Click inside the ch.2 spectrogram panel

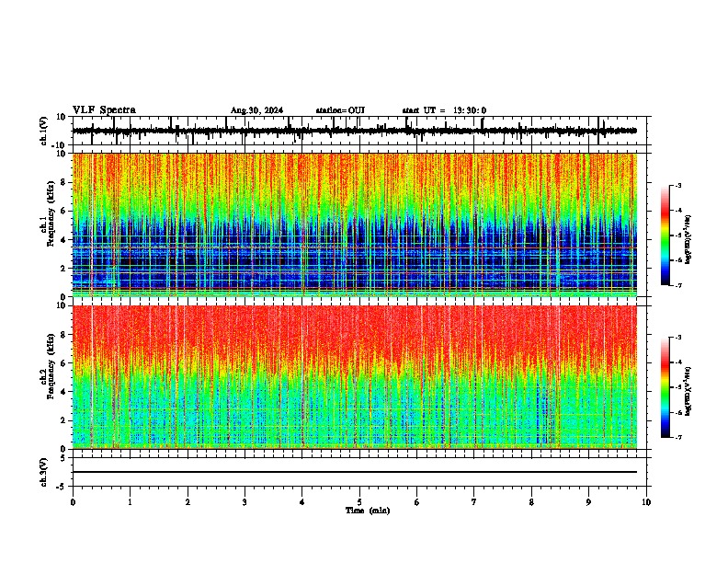click(x=355, y=377)
